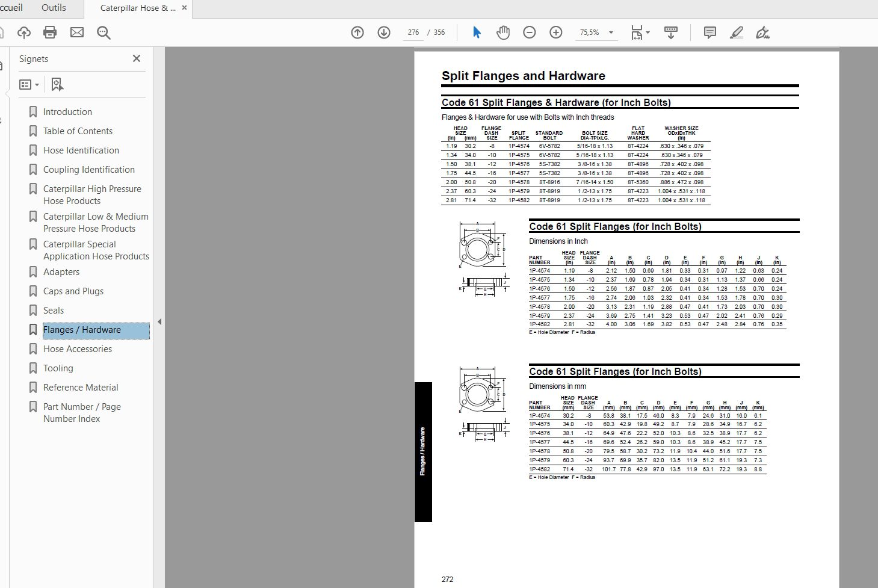
Task: Collapse the navigation pane arrow
Action: 159,322
